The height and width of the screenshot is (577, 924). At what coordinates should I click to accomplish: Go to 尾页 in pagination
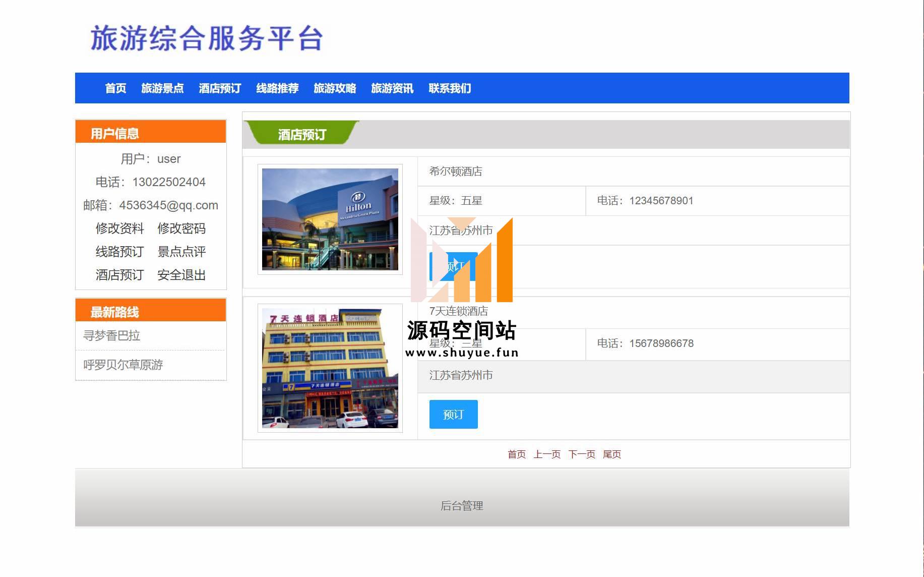click(x=612, y=454)
